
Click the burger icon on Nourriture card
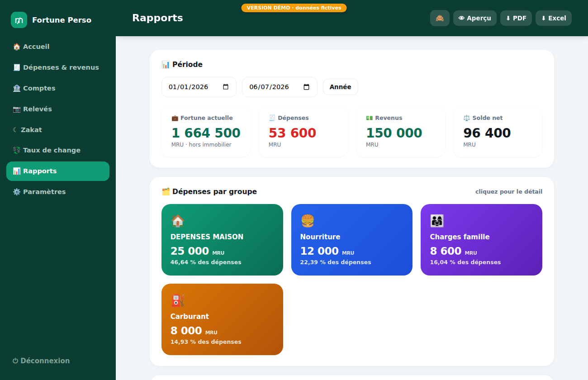tap(307, 221)
